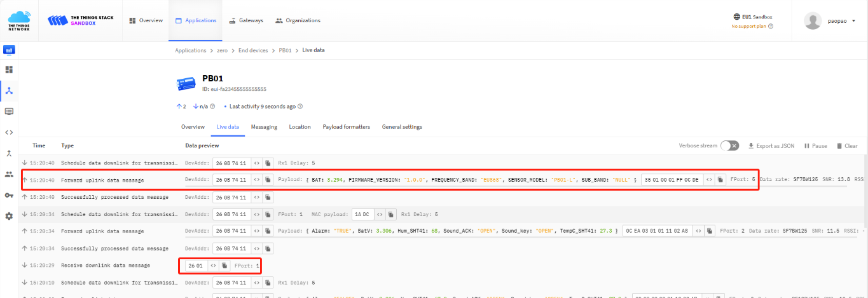This screenshot has height=298, width=868.
Task: Click PB01 breadcrumb link
Action: tap(285, 50)
